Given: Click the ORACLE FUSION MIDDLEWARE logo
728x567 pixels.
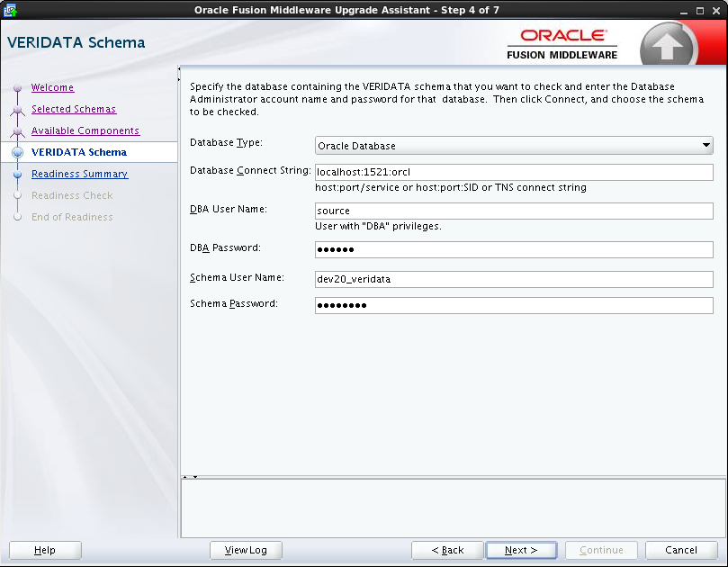Looking at the screenshot, I should click(562, 45).
